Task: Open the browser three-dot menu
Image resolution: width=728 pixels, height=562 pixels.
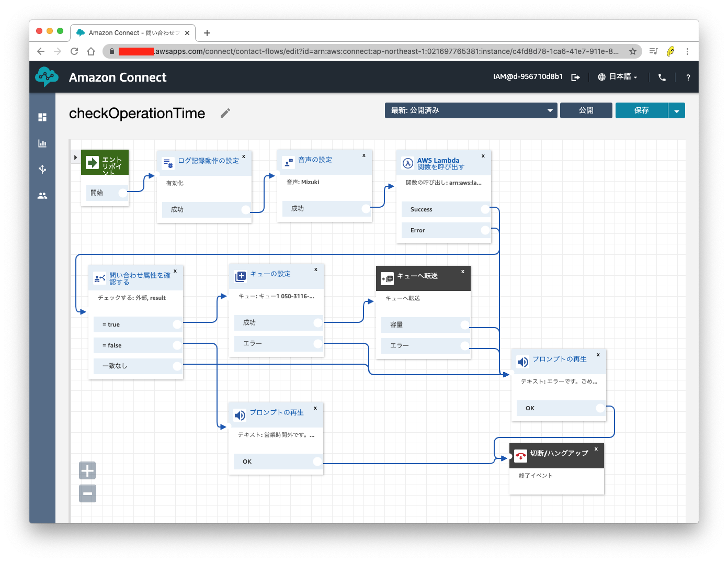Action: (x=687, y=51)
